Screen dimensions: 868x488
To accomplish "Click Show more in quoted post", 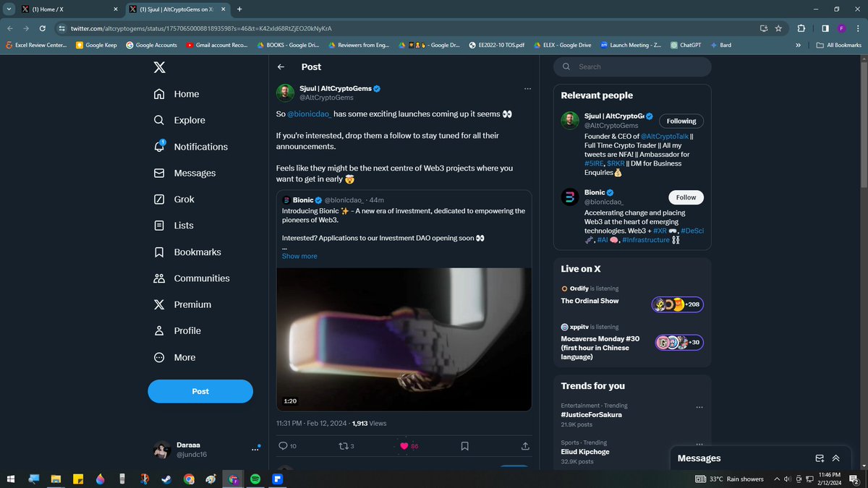I will click(x=299, y=256).
